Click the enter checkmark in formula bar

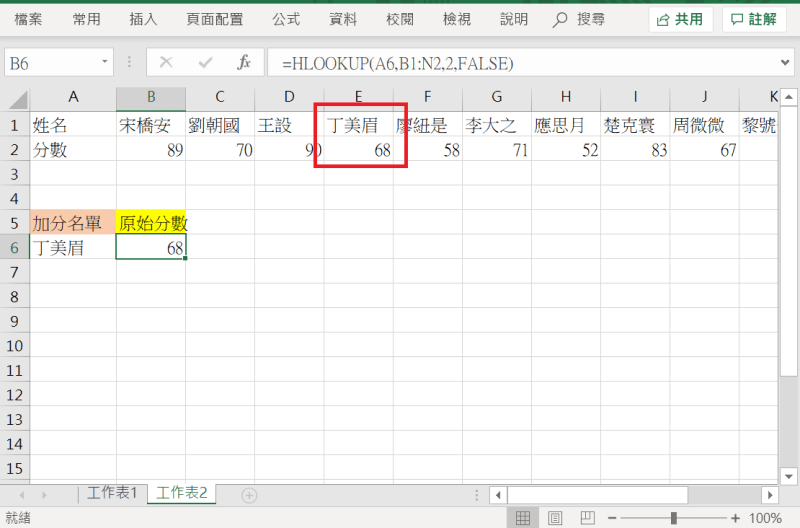click(x=205, y=63)
